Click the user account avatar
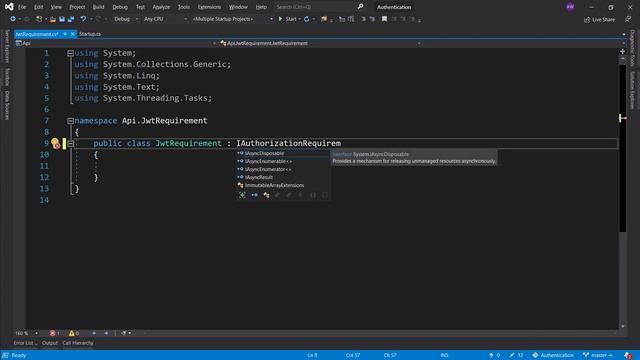The height and width of the screenshot is (360, 640). pos(570,7)
